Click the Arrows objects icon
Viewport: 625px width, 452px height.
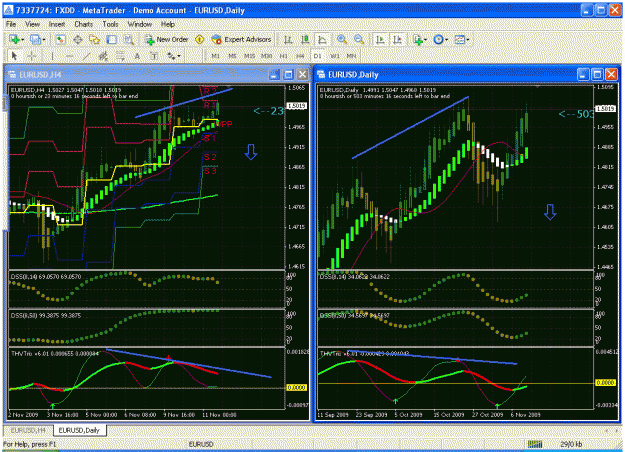(x=171, y=56)
